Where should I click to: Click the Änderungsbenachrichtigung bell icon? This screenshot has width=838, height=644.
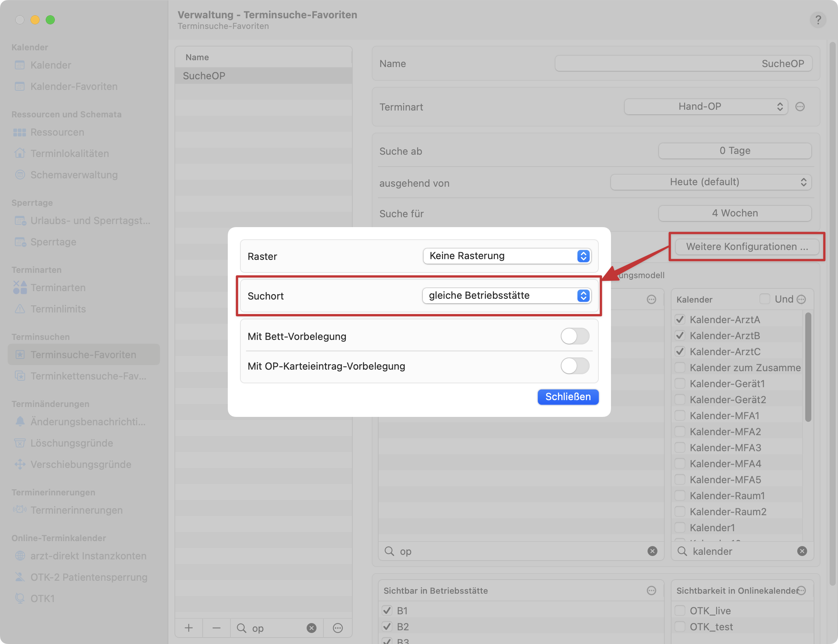click(19, 421)
